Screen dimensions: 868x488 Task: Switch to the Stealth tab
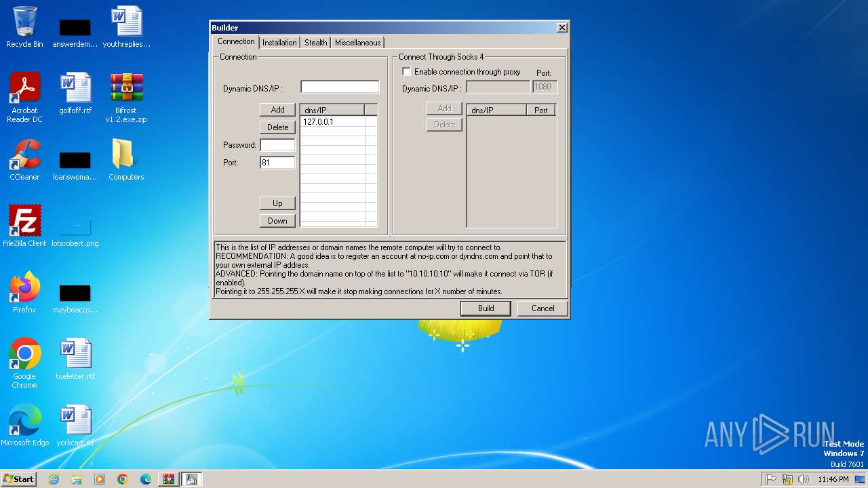[x=315, y=42]
